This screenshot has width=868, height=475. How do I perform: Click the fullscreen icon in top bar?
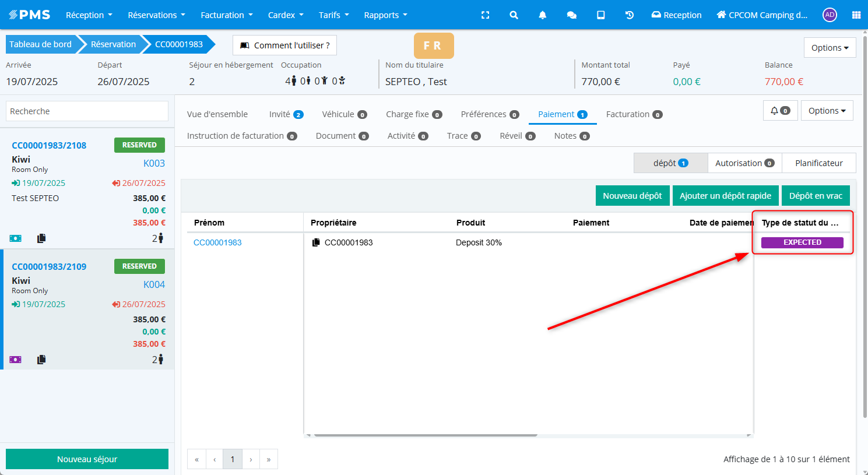(x=485, y=15)
